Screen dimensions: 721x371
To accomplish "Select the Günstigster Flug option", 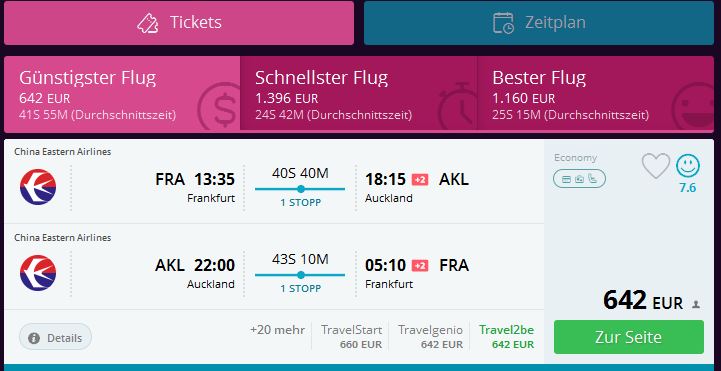I will click(122, 94).
